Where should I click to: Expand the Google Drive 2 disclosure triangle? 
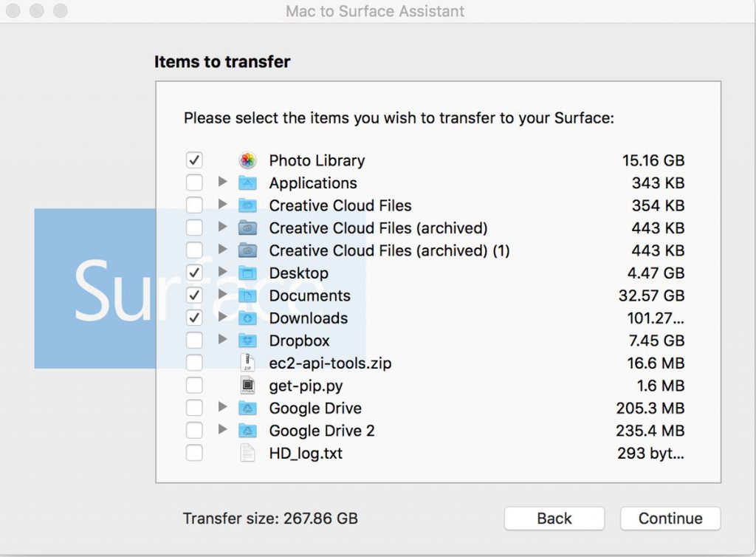point(222,428)
